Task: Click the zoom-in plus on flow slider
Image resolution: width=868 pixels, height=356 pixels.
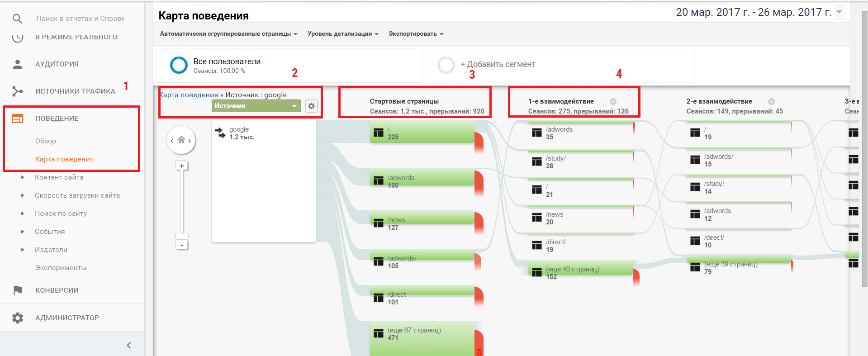Action: click(x=182, y=166)
